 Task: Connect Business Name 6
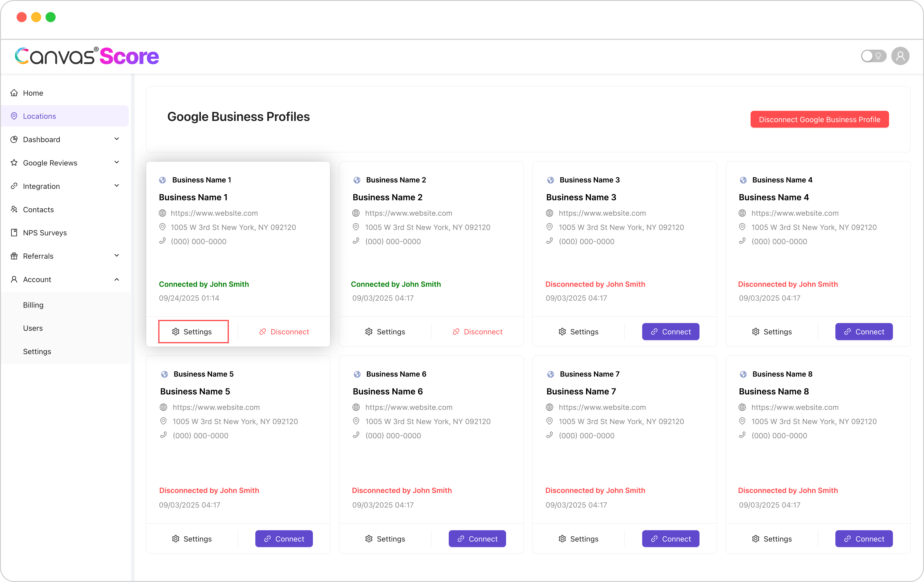coord(477,539)
